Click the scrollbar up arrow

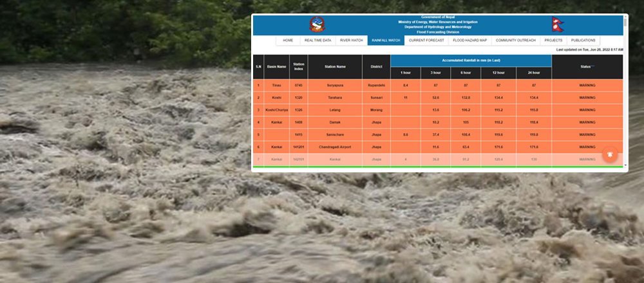tap(625, 17)
